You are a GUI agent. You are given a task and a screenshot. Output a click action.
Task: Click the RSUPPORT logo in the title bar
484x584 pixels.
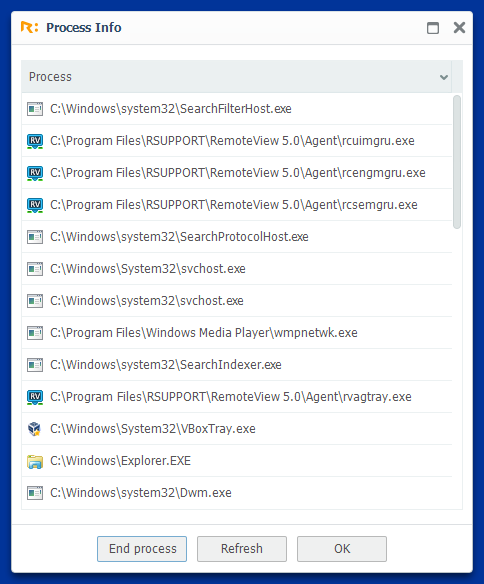pos(29,28)
